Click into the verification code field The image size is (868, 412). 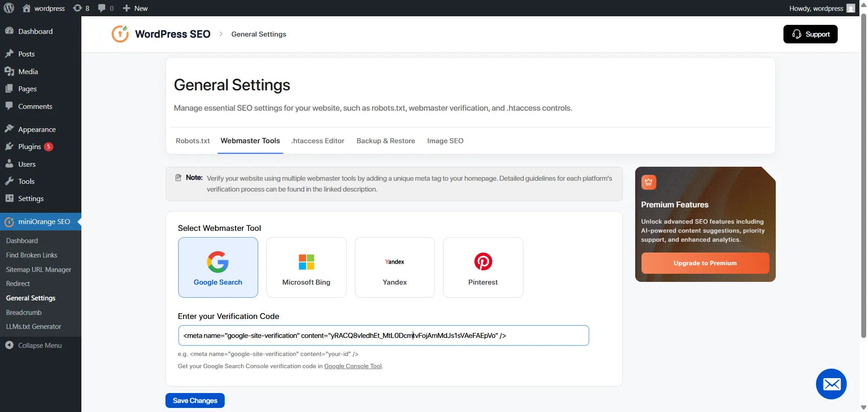(383, 336)
